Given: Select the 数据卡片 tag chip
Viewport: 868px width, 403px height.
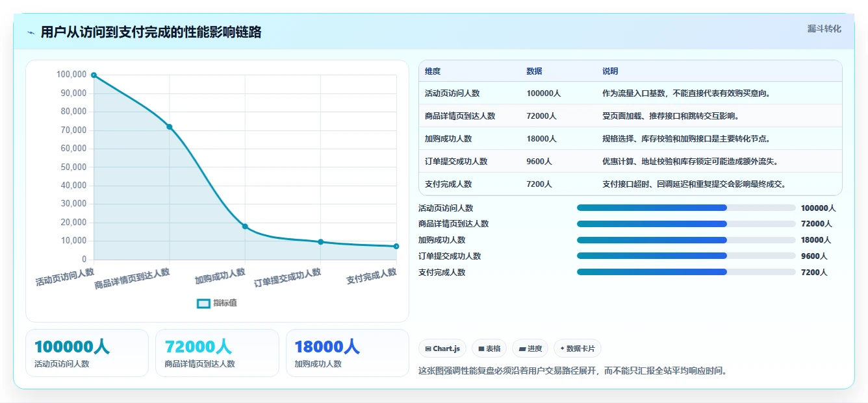Looking at the screenshot, I should pyautogui.click(x=578, y=348).
